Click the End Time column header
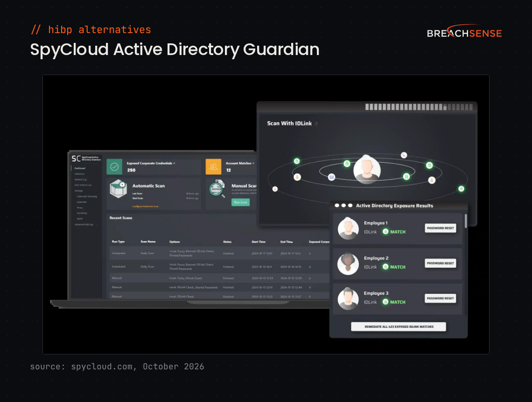The width and height of the screenshot is (532, 402). tap(287, 242)
